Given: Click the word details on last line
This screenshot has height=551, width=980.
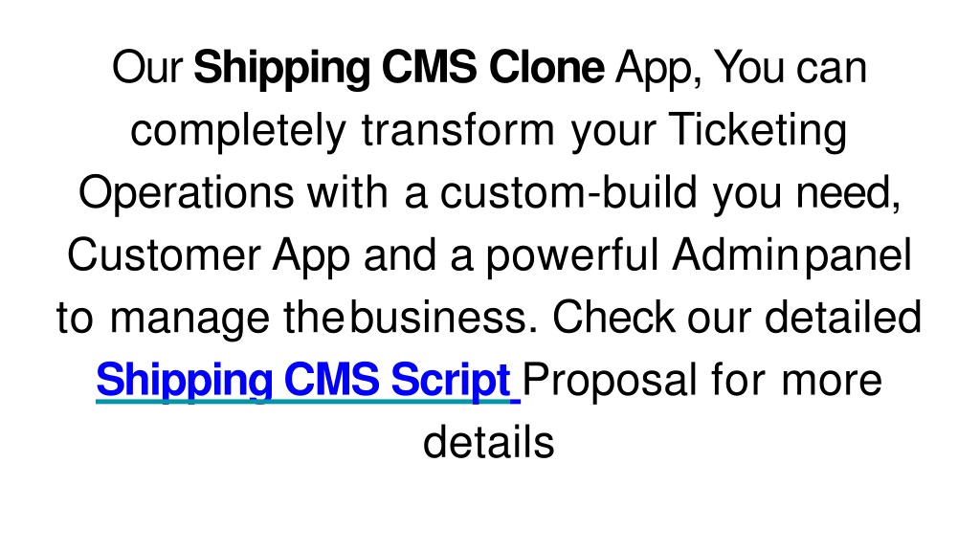Looking at the screenshot, I should tap(489, 442).
